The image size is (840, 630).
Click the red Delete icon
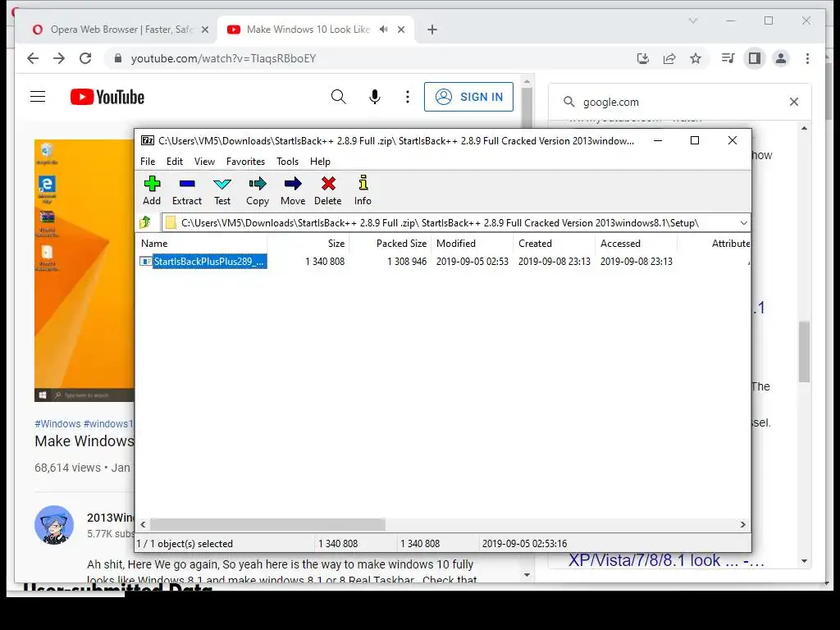[328, 190]
